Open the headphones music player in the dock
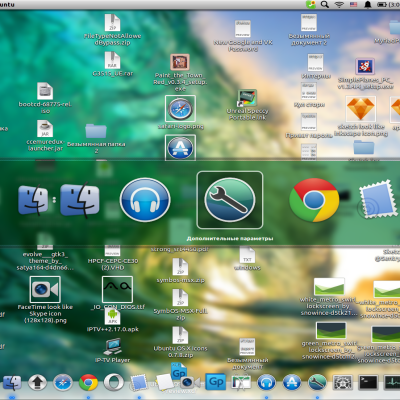 pyautogui.click(x=266, y=383)
